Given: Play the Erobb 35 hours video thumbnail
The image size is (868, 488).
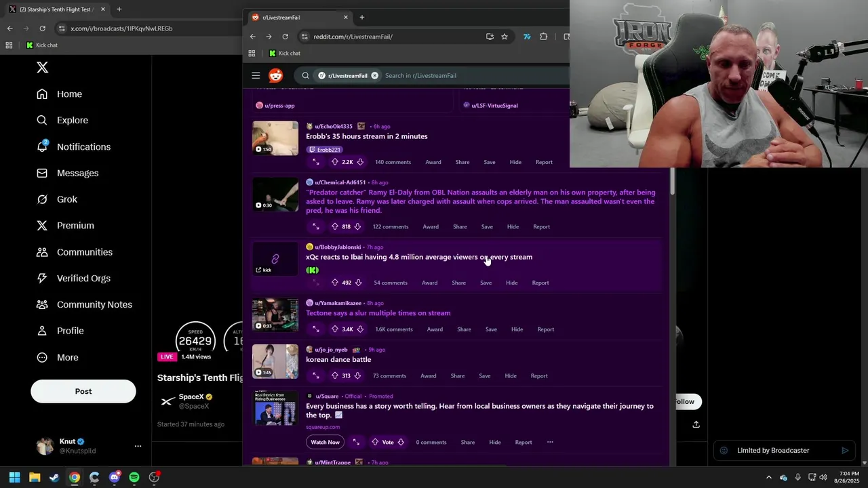Looking at the screenshot, I should 275,138.
